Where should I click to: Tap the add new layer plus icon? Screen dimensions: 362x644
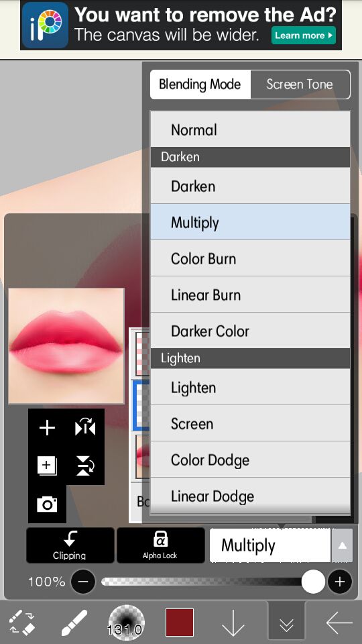(x=47, y=427)
